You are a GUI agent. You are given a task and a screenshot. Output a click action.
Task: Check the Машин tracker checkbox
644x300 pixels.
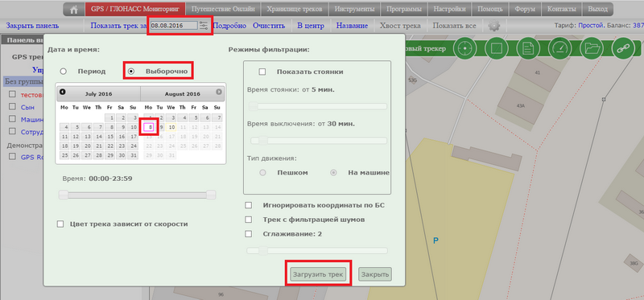[x=12, y=119]
